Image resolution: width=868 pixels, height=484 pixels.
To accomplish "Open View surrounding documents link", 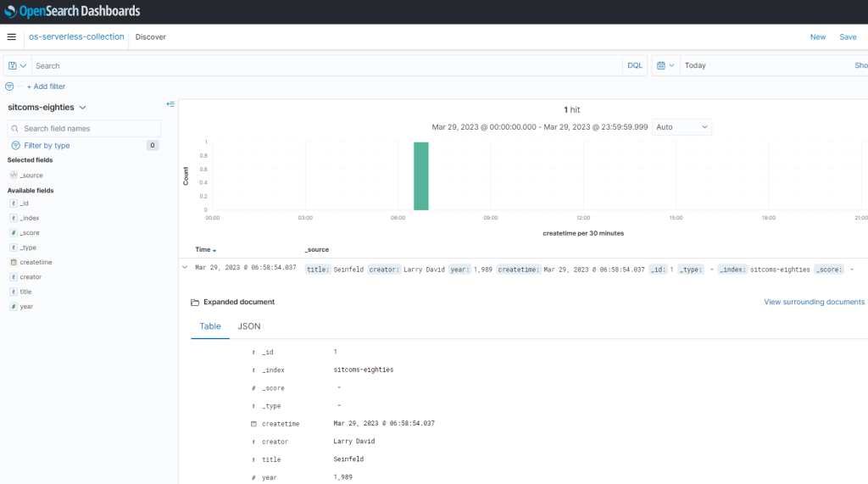I will pyautogui.click(x=814, y=302).
